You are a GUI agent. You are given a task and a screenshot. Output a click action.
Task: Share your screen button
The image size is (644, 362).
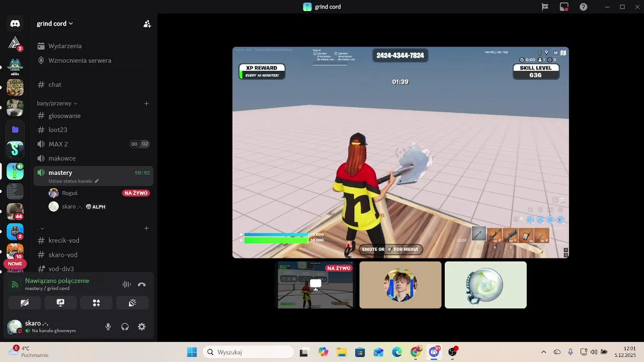[60, 303]
